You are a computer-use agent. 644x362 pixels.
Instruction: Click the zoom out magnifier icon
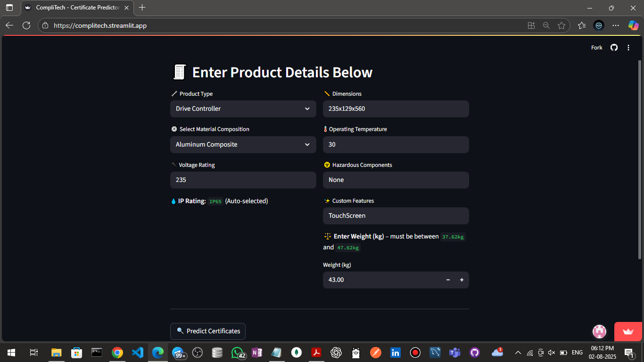546,25
